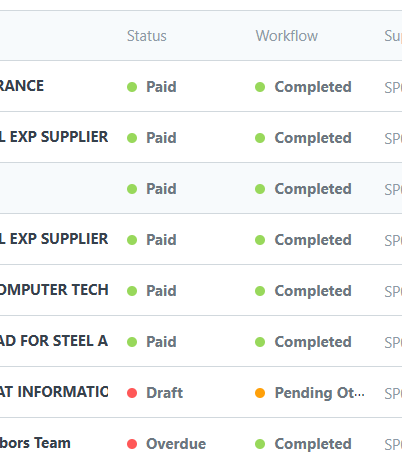
Task: Select the Overdue status label
Action: [x=176, y=444]
